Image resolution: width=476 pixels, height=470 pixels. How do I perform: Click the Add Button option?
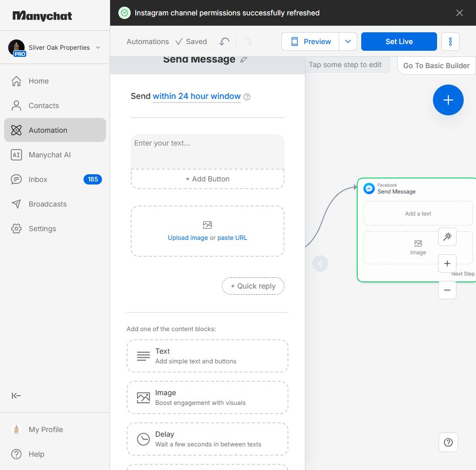(208, 179)
